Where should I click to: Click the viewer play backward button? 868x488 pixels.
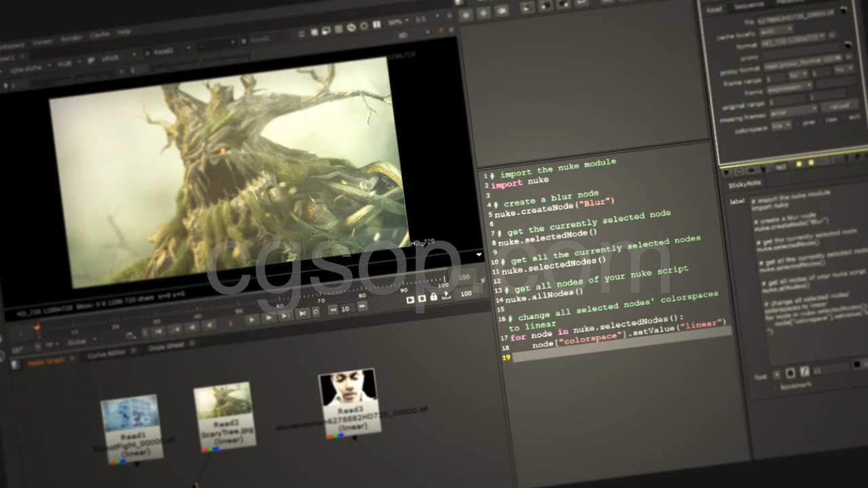tap(209, 324)
